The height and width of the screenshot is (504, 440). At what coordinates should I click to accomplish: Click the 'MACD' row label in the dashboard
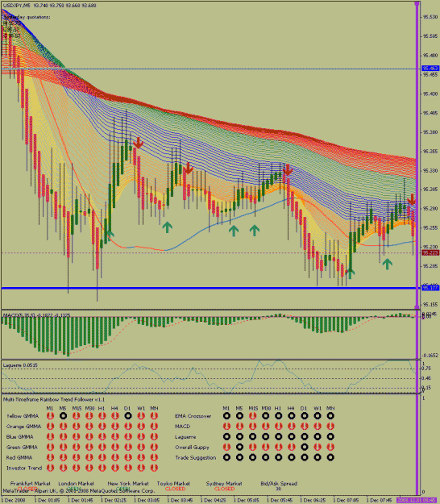point(182,427)
